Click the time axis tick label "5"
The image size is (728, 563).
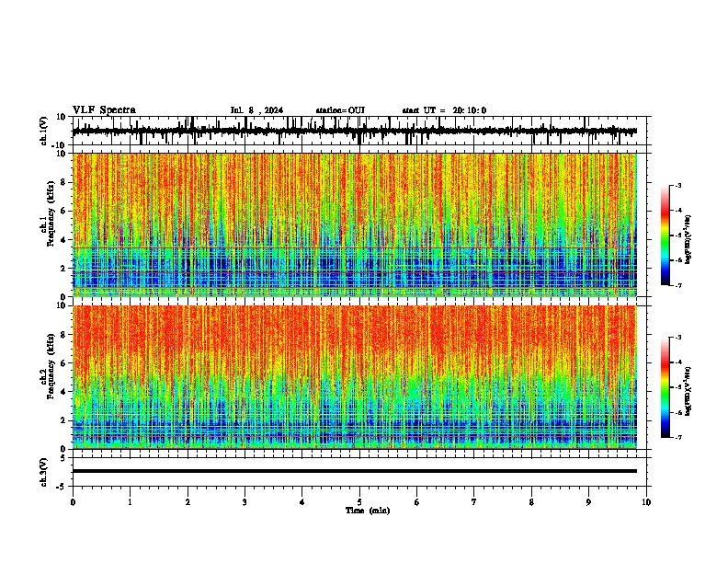click(359, 502)
